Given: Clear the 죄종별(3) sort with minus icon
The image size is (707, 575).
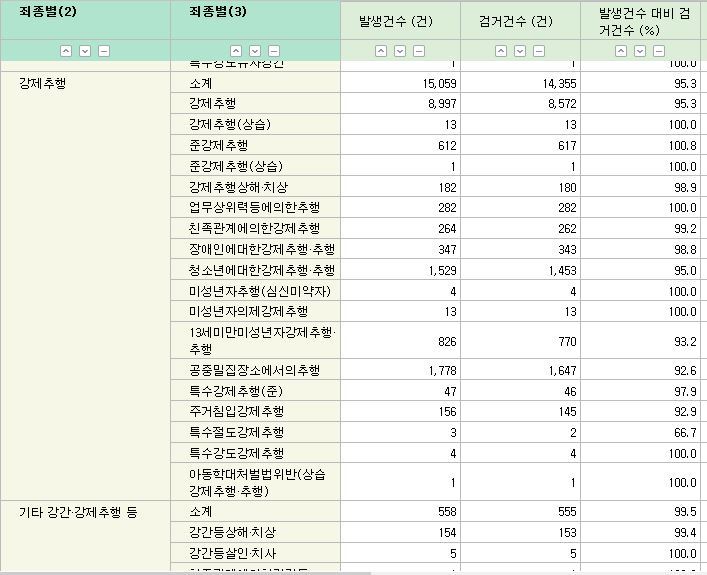Looking at the screenshot, I should click(x=274, y=51).
